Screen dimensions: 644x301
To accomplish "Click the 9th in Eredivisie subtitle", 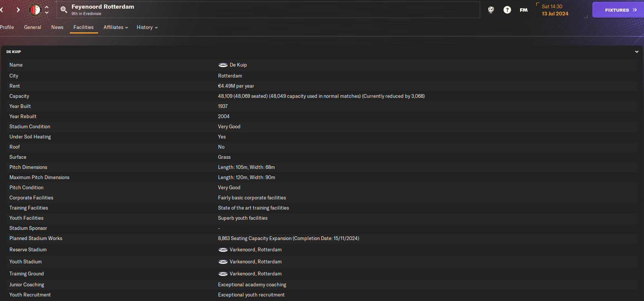I will [86, 14].
